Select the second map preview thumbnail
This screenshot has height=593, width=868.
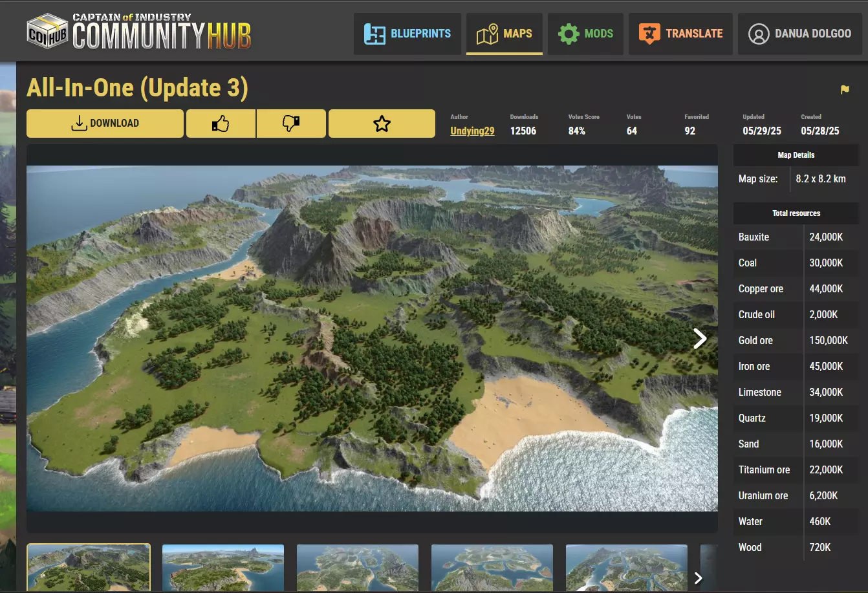[x=223, y=568]
